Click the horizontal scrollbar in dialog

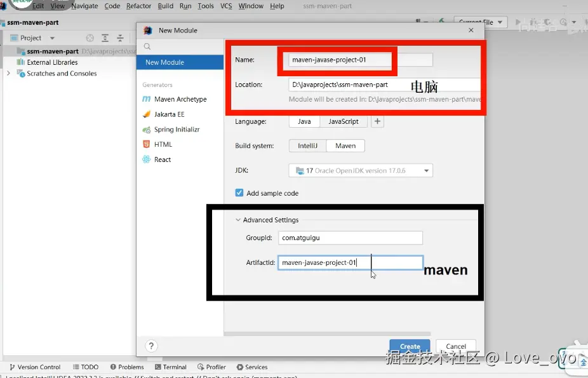328,334
